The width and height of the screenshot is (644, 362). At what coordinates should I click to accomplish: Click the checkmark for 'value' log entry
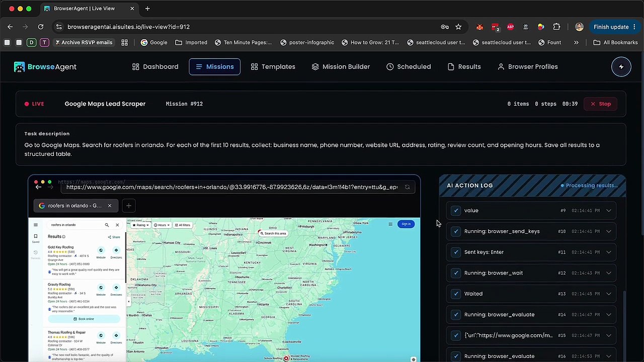pyautogui.click(x=456, y=211)
